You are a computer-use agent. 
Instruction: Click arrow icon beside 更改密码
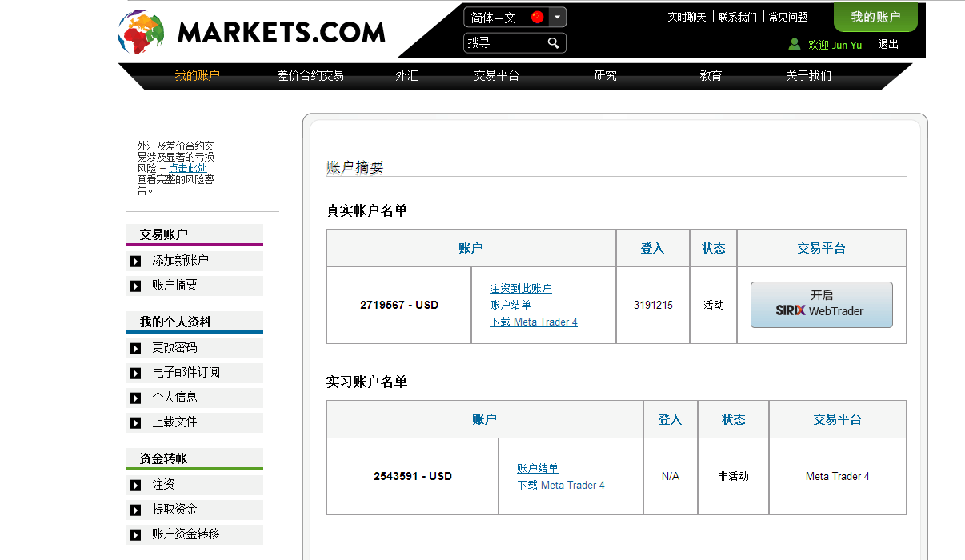tap(135, 349)
